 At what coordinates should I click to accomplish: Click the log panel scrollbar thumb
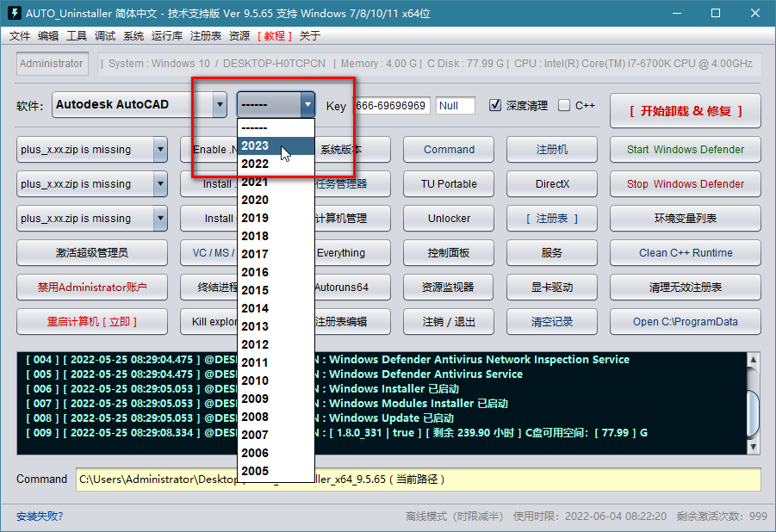pyautogui.click(x=753, y=415)
